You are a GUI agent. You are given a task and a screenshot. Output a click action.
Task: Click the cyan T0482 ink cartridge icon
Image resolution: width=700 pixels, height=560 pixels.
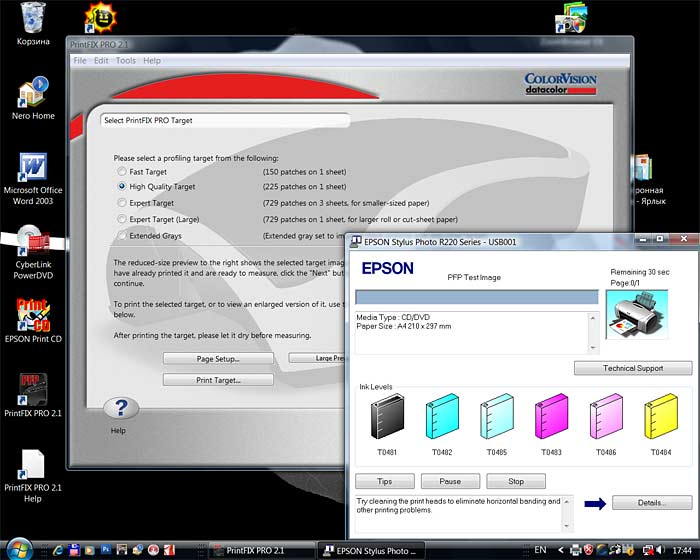tap(442, 416)
